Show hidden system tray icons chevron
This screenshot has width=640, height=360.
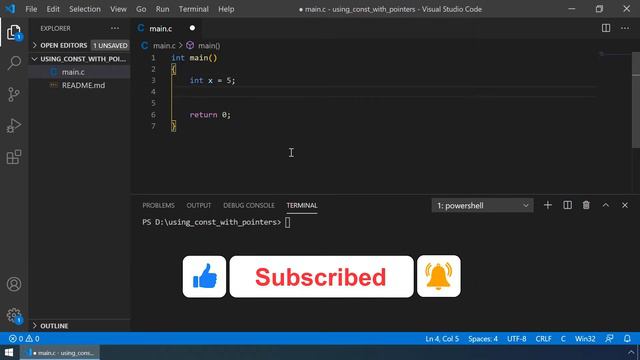(631, 353)
